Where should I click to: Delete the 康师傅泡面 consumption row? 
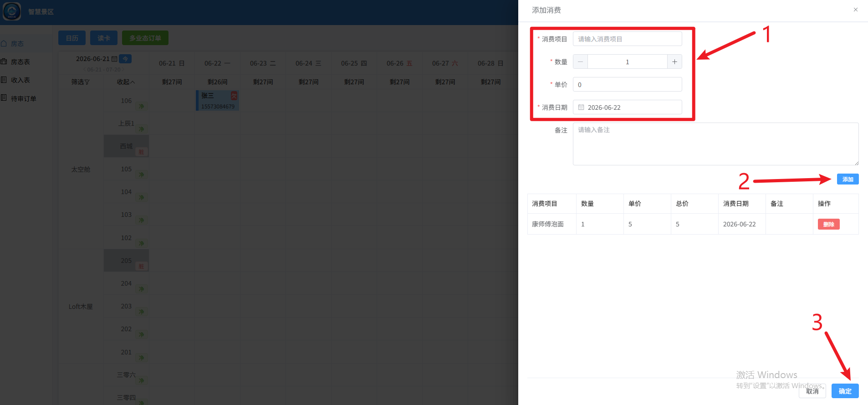828,224
